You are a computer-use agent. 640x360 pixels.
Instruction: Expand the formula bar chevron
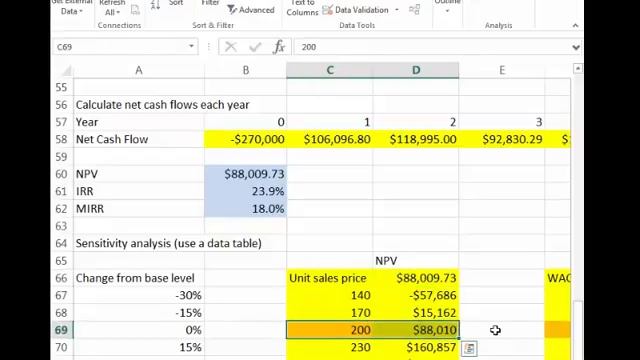576,47
